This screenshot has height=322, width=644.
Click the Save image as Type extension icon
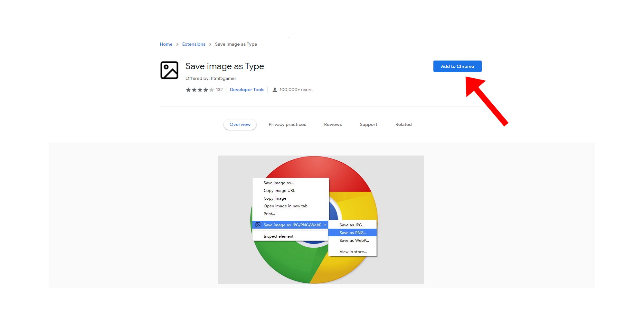[x=170, y=70]
